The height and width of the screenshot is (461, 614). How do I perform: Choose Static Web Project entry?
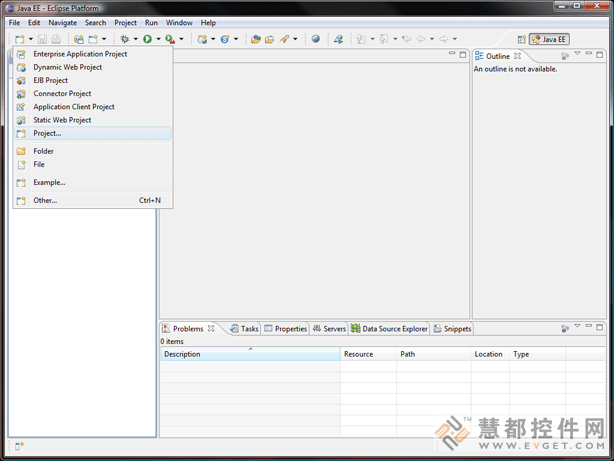(93, 120)
